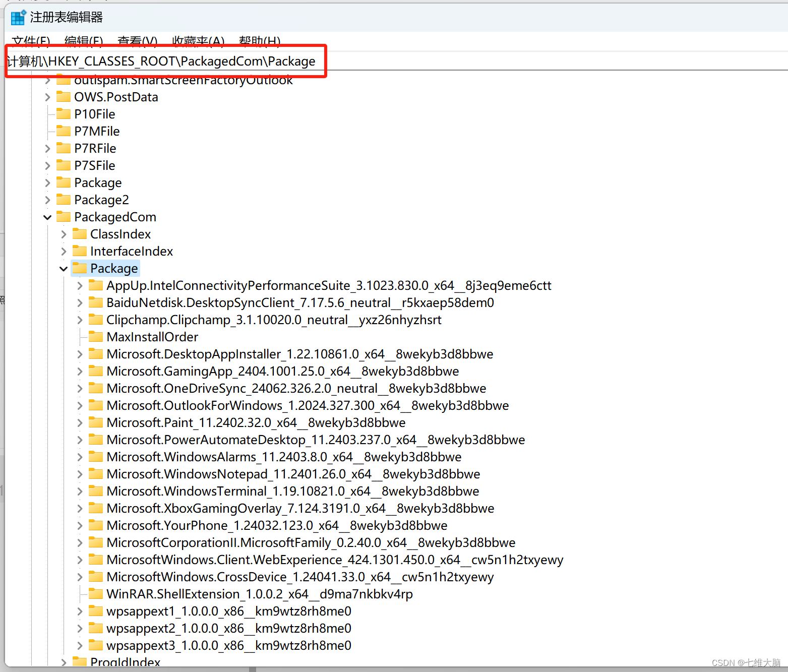Screen dimensions: 788x672
Task: Expand the P7SFile key
Action: 47,166
